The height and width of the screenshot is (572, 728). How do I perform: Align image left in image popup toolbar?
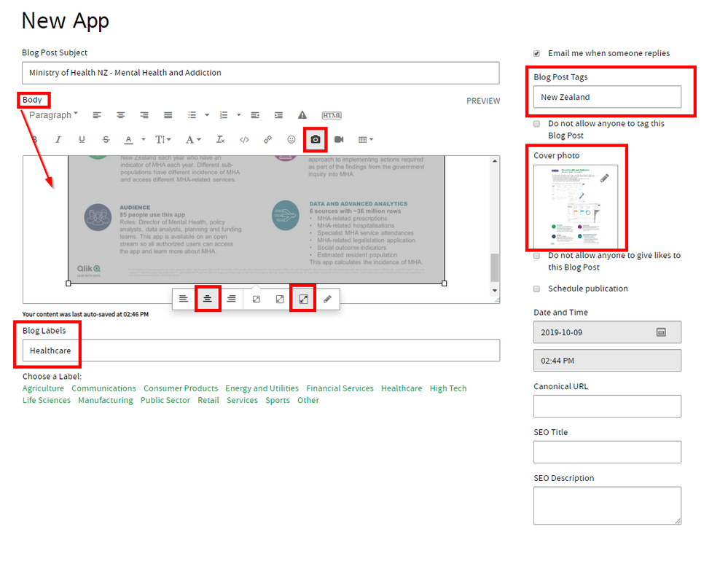[184, 299]
